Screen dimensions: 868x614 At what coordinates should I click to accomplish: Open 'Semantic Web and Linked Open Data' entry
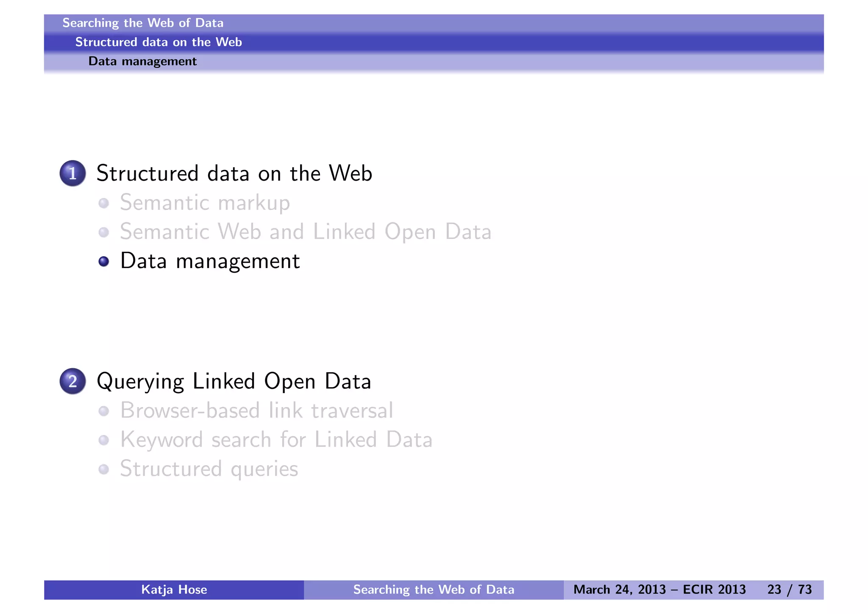(x=306, y=232)
